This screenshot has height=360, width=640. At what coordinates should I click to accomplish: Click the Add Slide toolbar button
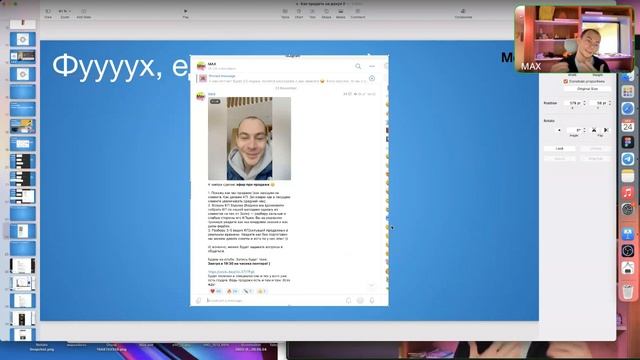(84, 13)
